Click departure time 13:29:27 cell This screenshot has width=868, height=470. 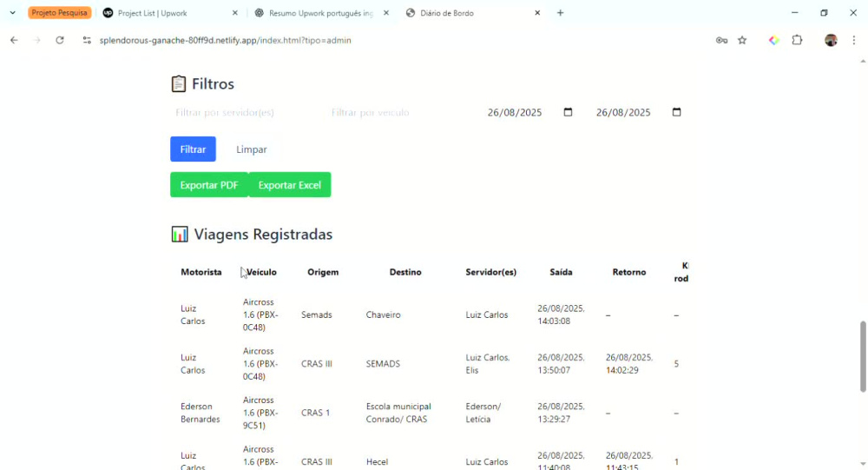tap(561, 413)
